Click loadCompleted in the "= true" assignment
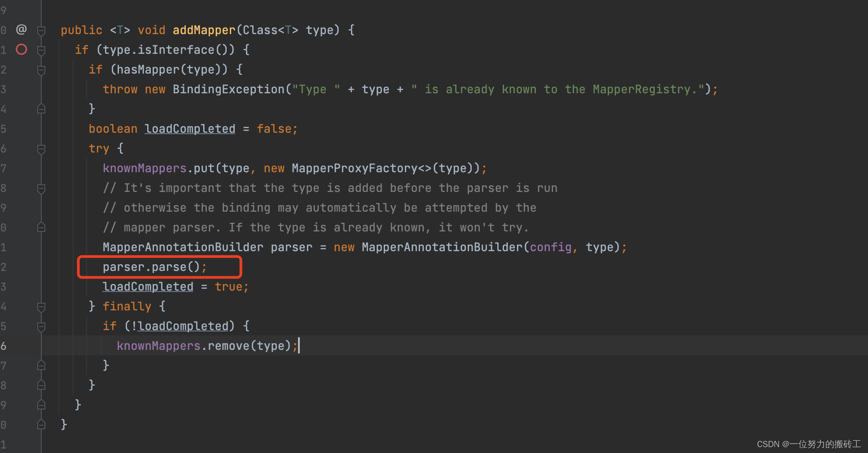 click(x=148, y=287)
